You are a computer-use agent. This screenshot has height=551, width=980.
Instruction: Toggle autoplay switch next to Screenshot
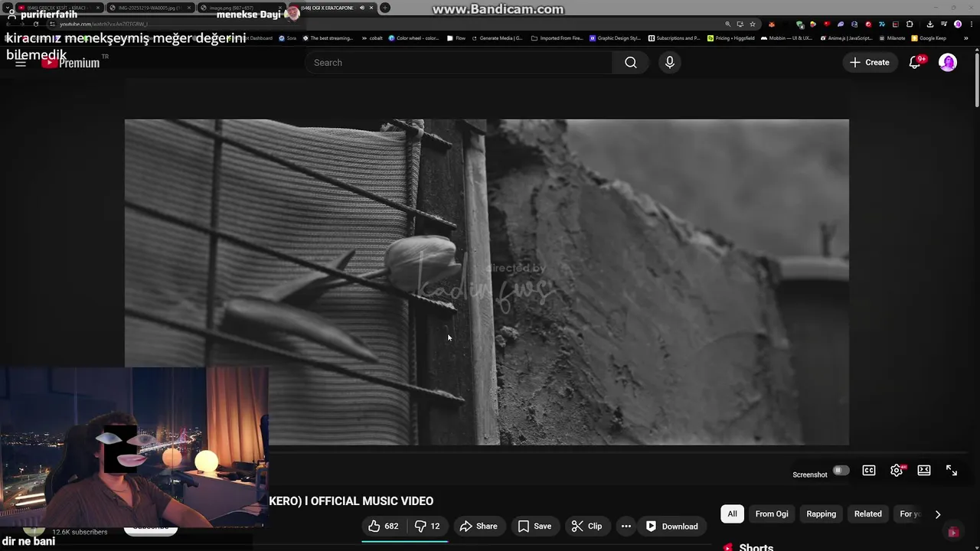coord(841,471)
